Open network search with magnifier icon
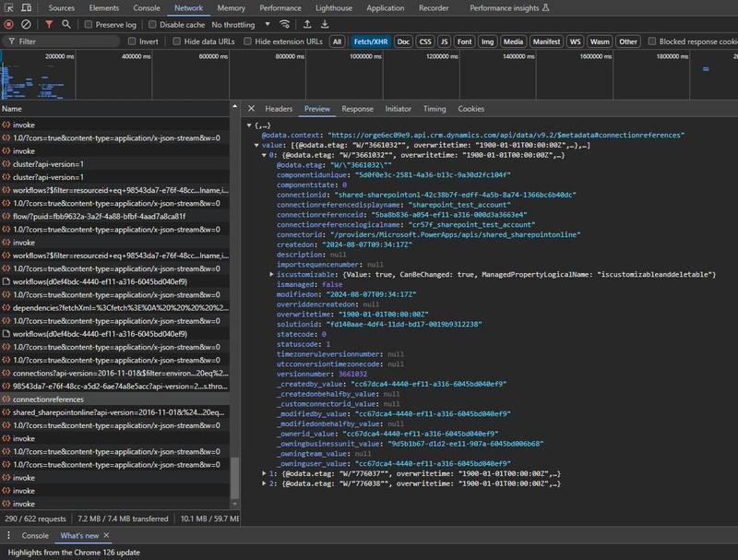The height and width of the screenshot is (560, 738). [67, 25]
